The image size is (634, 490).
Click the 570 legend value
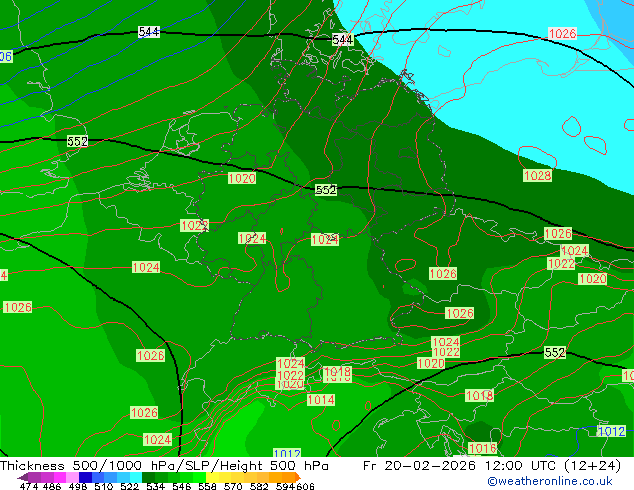click(233, 486)
